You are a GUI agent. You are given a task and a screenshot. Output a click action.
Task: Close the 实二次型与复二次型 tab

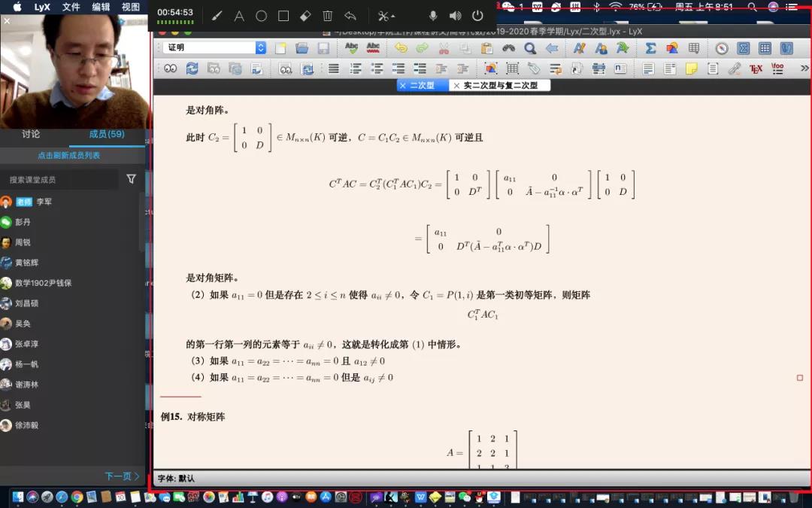pyautogui.click(x=456, y=86)
